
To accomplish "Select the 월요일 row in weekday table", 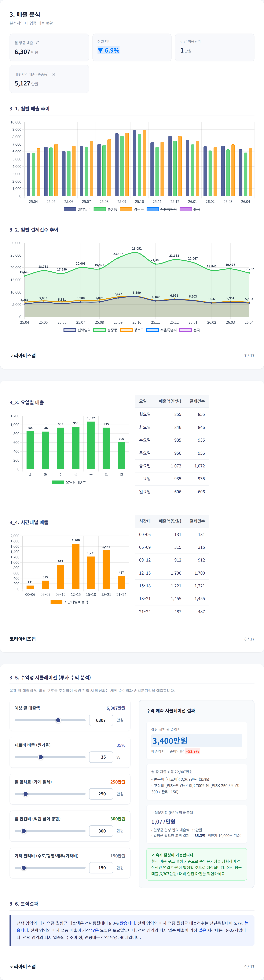I will (172, 414).
